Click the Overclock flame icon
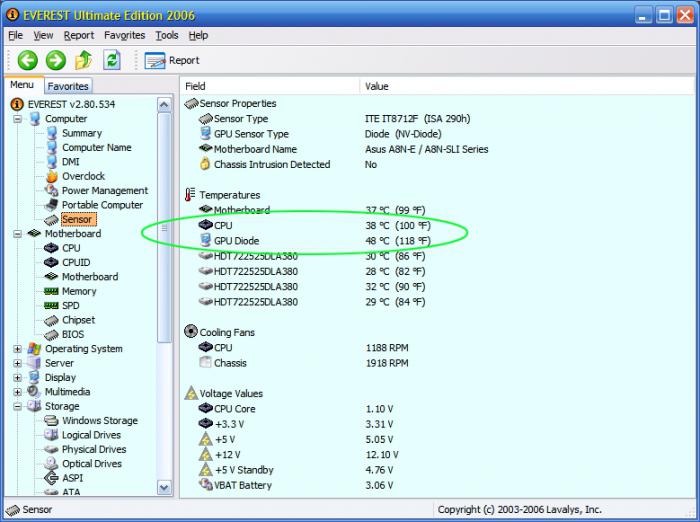Screen dimensions: 700x522 pos(52,176)
